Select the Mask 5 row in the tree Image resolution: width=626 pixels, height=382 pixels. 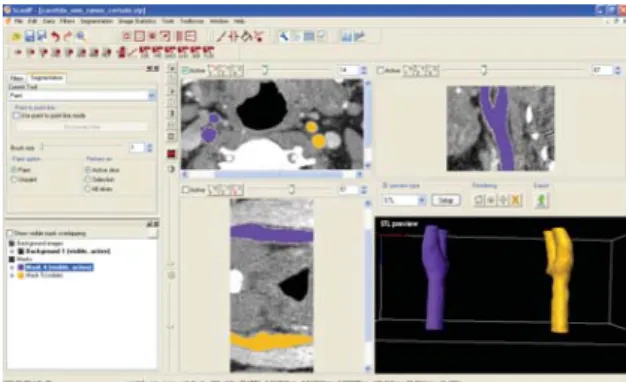coord(44,275)
